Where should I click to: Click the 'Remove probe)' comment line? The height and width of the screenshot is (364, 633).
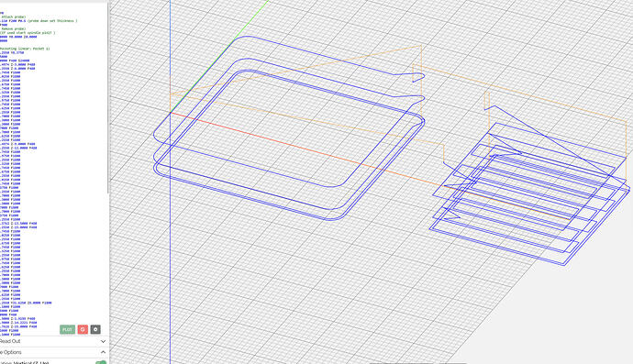click(13, 29)
